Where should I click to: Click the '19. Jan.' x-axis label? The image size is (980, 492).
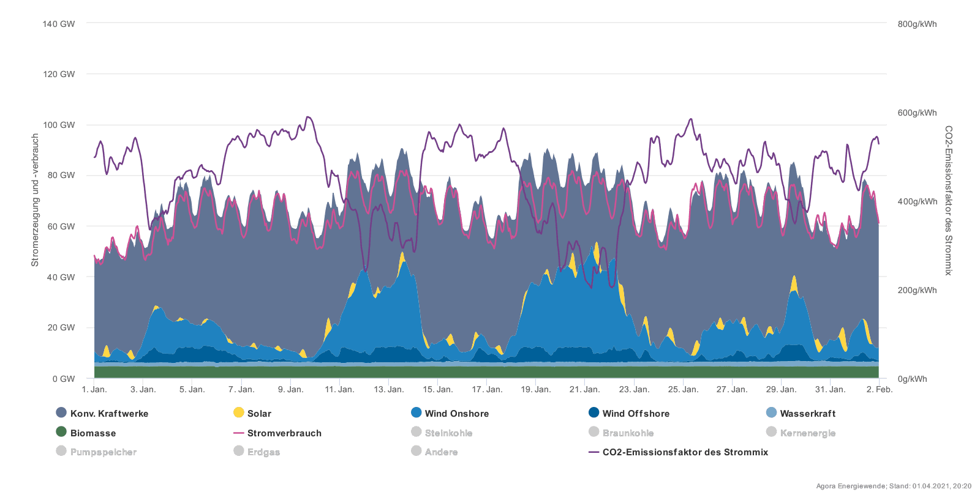coord(536,389)
